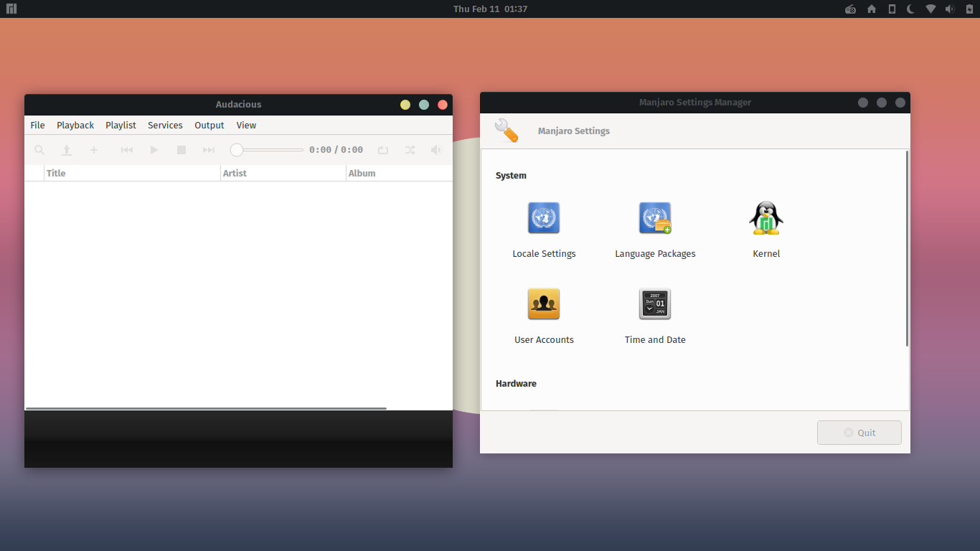Add files with the plus toolbar icon
This screenshot has width=980, height=551.
click(x=94, y=150)
